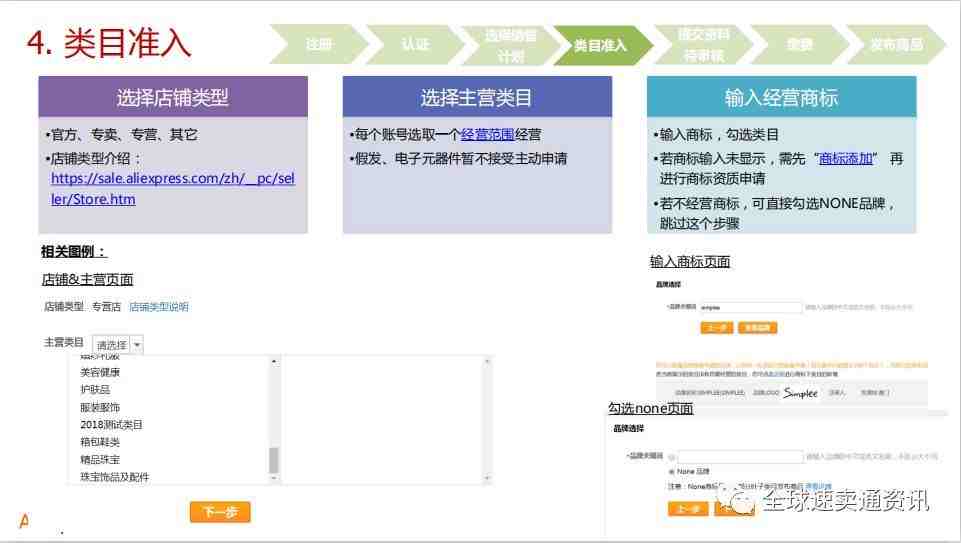Click the 店铺类型说明 link
This screenshot has width=961, height=543.
point(159,306)
